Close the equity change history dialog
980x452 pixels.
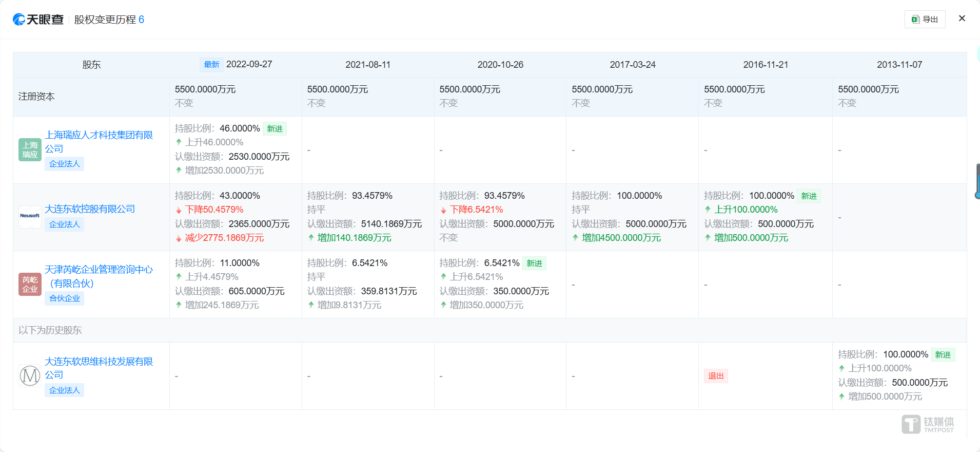[x=962, y=18]
